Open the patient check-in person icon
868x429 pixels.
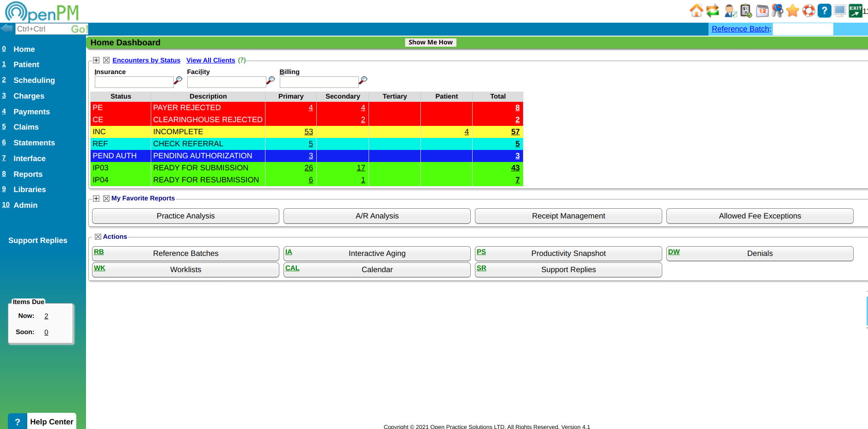tap(731, 10)
